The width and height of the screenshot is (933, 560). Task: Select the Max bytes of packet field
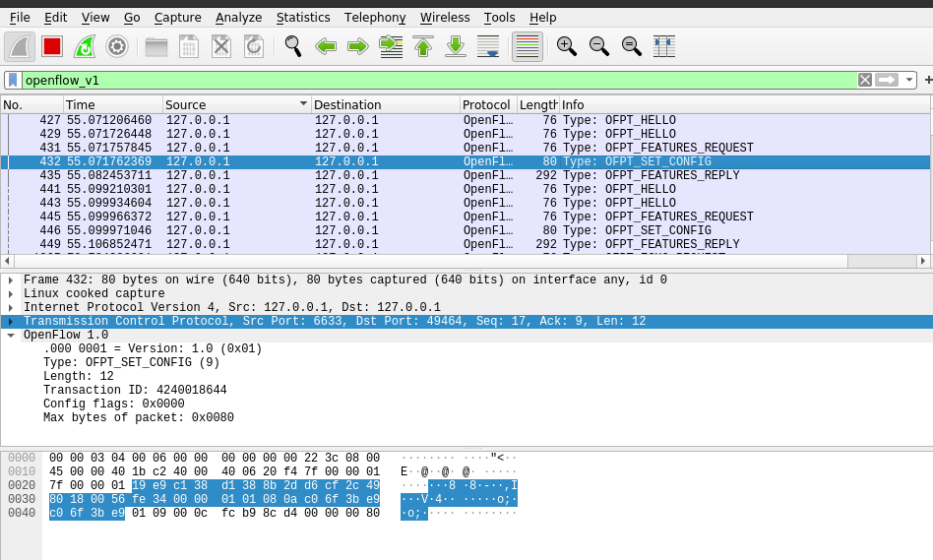click(138, 417)
